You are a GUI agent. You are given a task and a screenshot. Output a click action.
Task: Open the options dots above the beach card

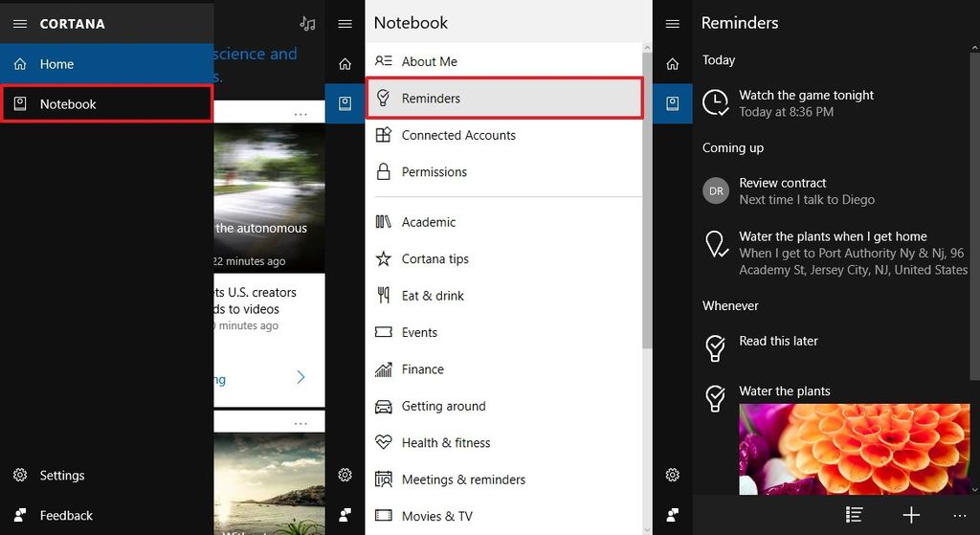(x=301, y=423)
